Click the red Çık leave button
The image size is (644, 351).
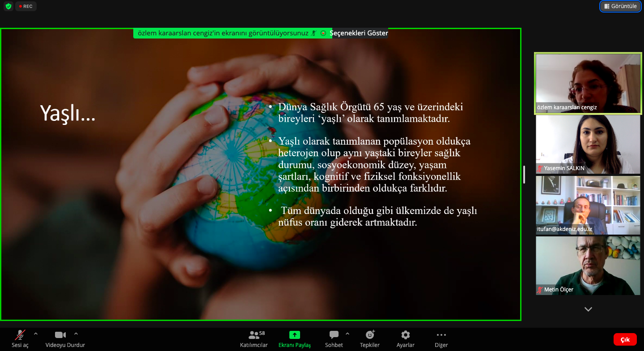click(625, 339)
